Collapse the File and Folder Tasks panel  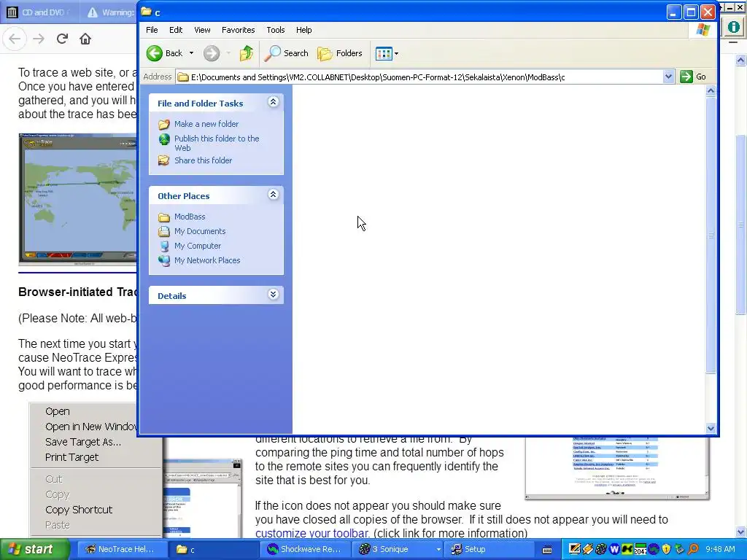(x=273, y=102)
